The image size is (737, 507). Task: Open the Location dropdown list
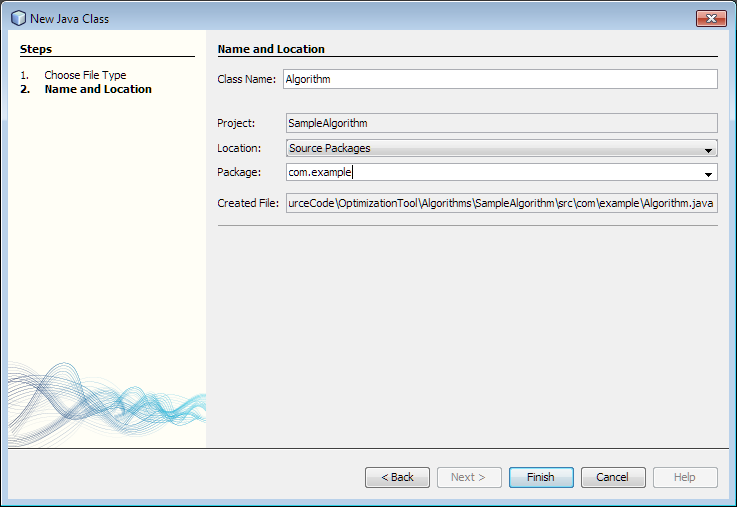click(502, 148)
